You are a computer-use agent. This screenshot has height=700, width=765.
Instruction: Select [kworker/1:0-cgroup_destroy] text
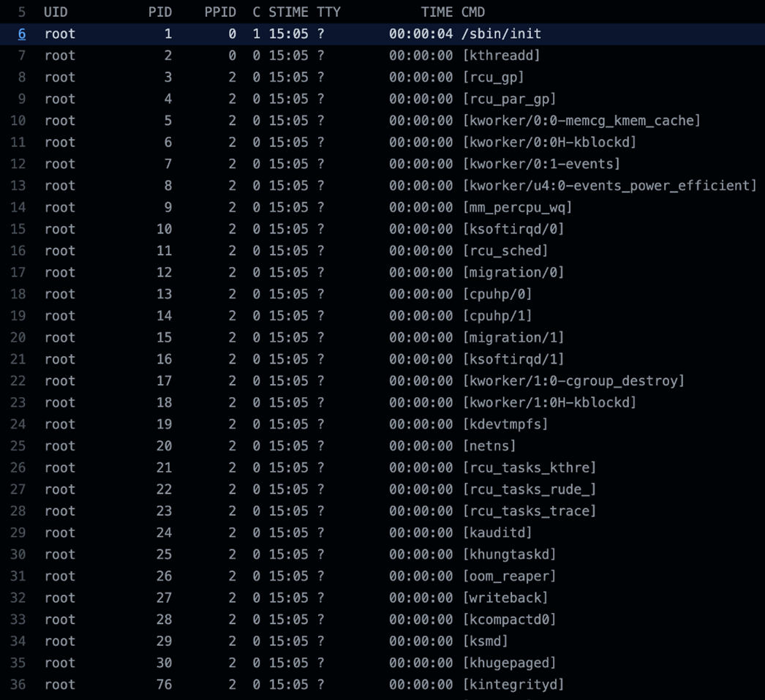(573, 381)
